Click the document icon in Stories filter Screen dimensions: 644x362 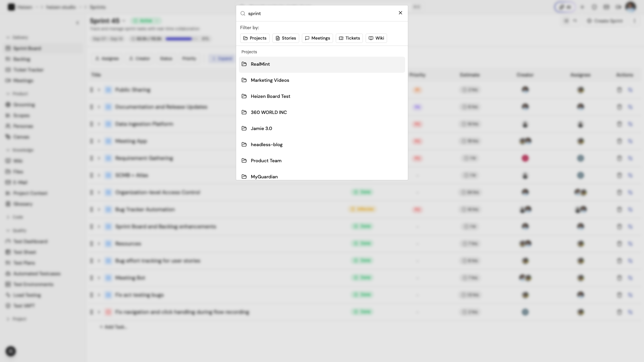coord(278,38)
